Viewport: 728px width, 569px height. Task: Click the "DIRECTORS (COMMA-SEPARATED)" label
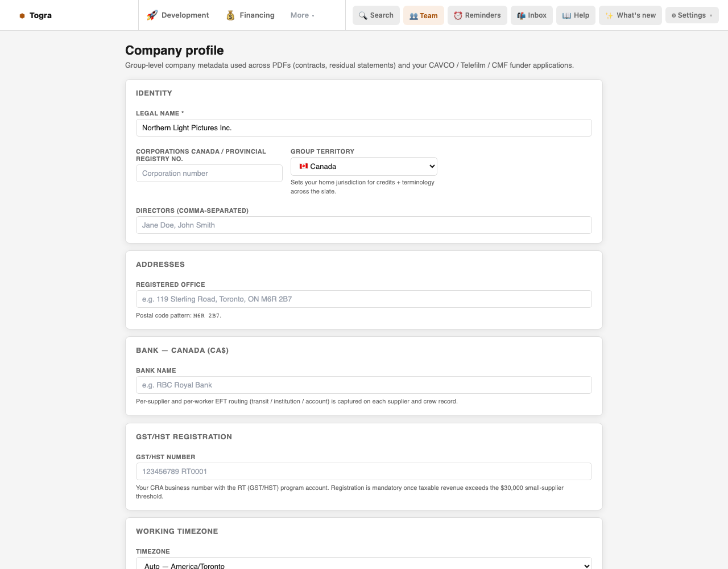192,211
